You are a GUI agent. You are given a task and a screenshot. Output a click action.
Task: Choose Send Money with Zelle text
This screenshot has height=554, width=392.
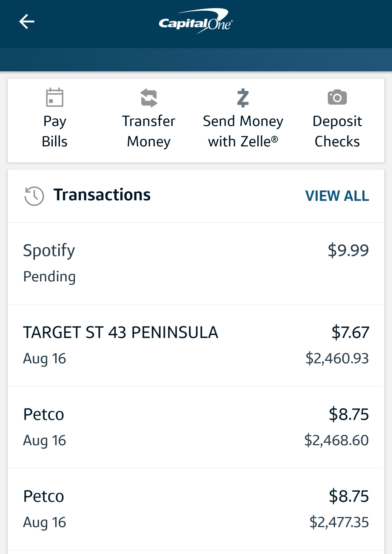243,131
